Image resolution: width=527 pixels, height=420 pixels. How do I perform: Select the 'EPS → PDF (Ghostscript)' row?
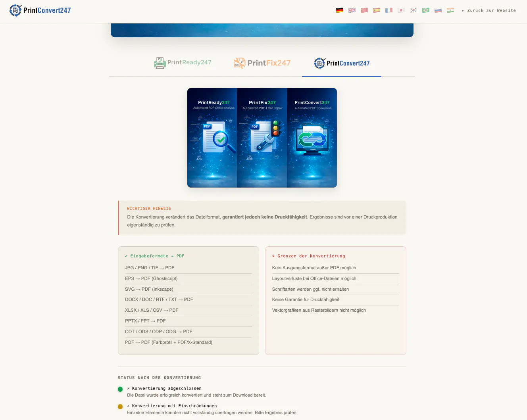coord(188,278)
